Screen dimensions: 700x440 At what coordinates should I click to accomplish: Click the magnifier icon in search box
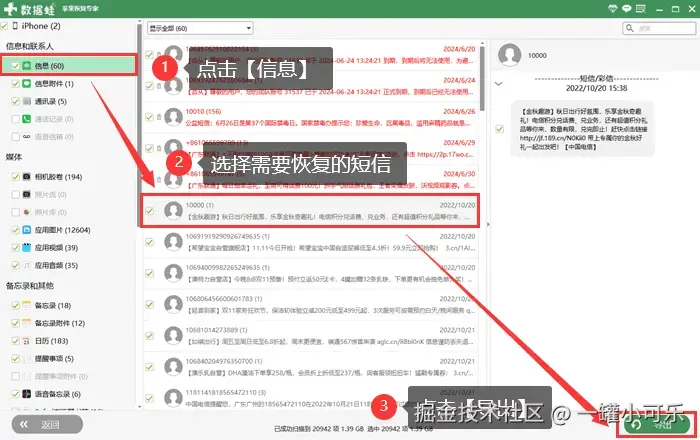click(x=630, y=28)
